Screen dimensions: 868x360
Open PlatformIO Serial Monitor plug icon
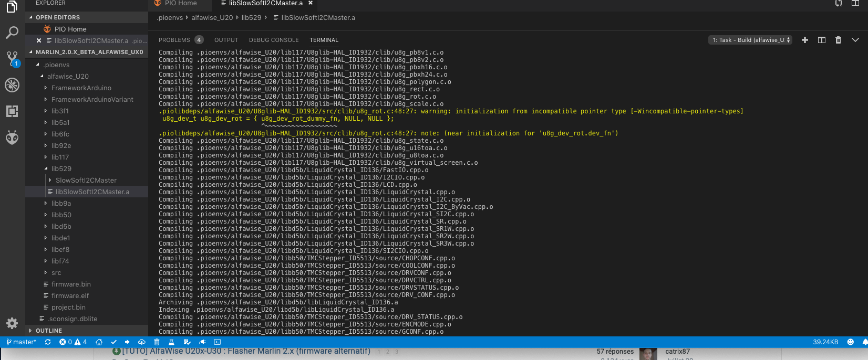click(x=202, y=342)
